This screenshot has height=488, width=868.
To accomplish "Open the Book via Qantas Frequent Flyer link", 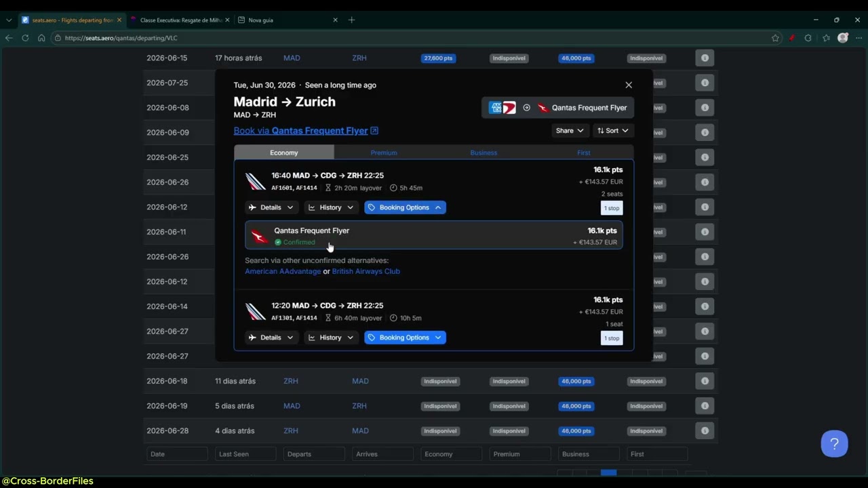I will point(306,131).
